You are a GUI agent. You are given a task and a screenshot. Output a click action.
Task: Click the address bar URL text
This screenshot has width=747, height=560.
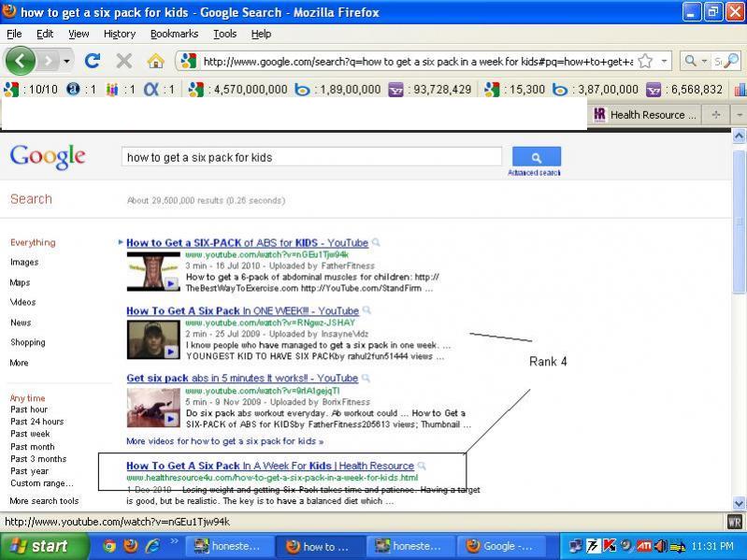(x=418, y=62)
